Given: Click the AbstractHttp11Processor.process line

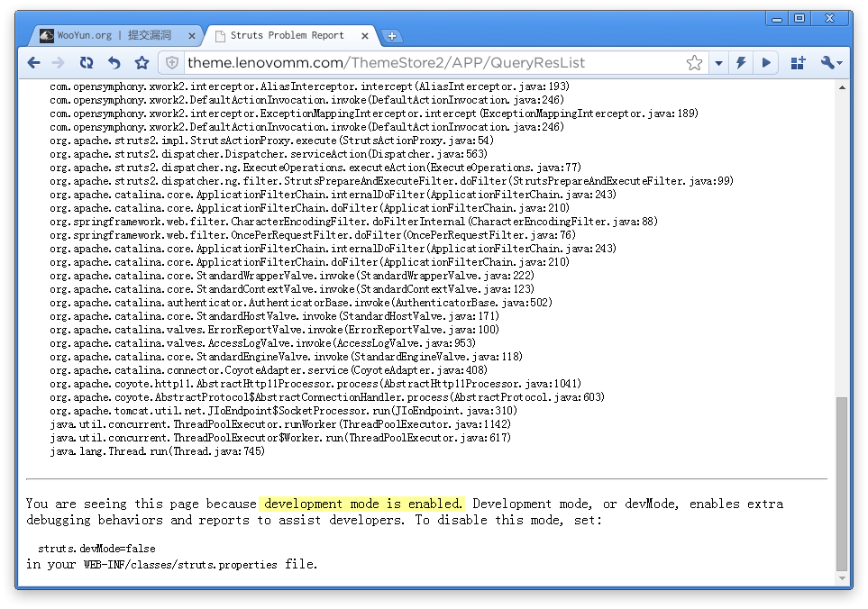Looking at the screenshot, I should (315, 384).
